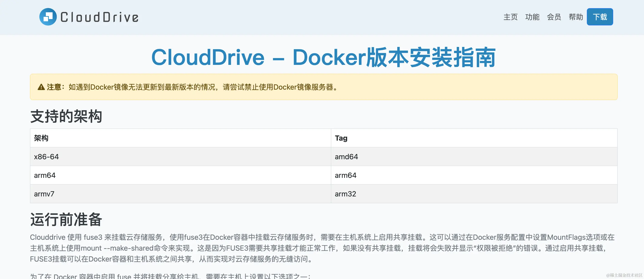The width and height of the screenshot is (644, 279).
Task: Select the x86-64 architecture cell
Action: click(x=46, y=157)
